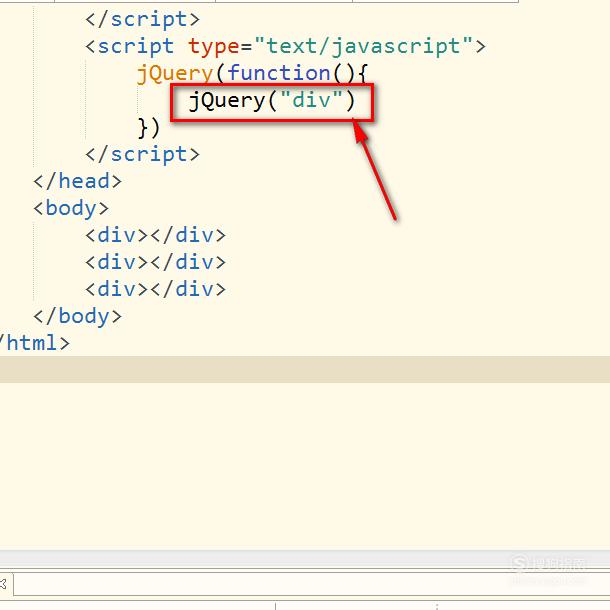Place cursor in the jQuery("div") statement
The width and height of the screenshot is (610, 610).
pos(272,101)
